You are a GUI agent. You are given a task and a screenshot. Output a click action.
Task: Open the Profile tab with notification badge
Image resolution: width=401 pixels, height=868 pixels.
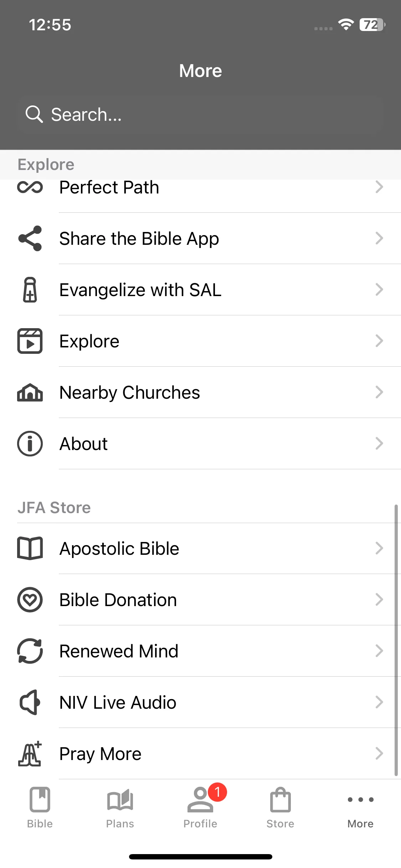point(201,807)
